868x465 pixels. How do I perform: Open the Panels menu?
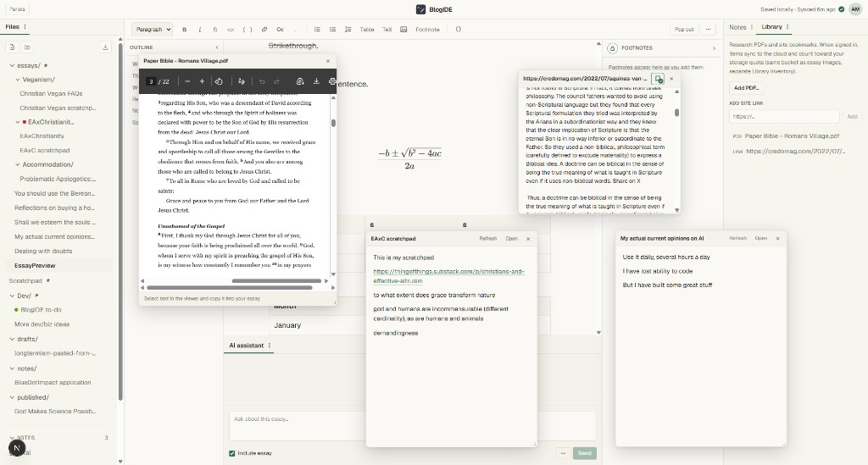pos(17,8)
